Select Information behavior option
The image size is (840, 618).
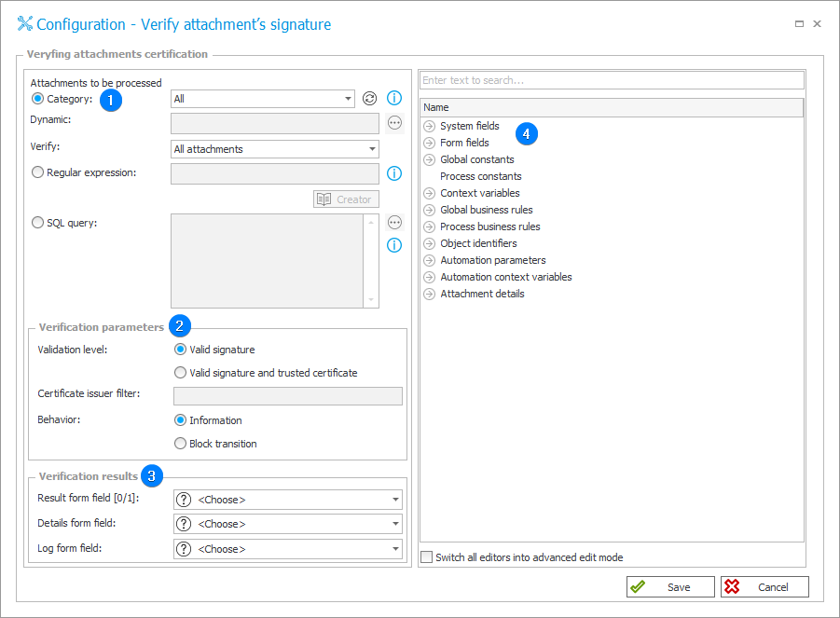tap(181, 420)
